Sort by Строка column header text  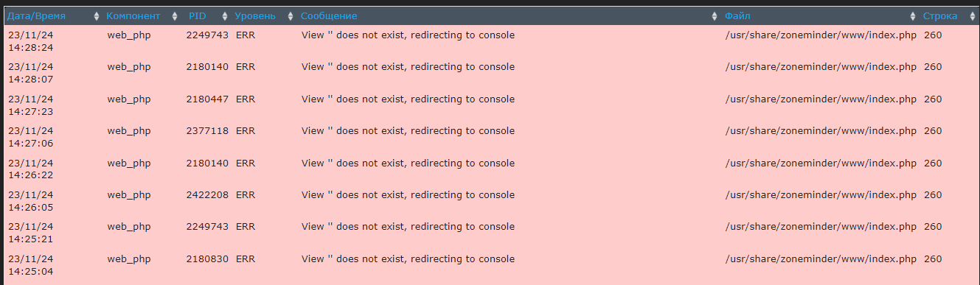click(x=940, y=16)
